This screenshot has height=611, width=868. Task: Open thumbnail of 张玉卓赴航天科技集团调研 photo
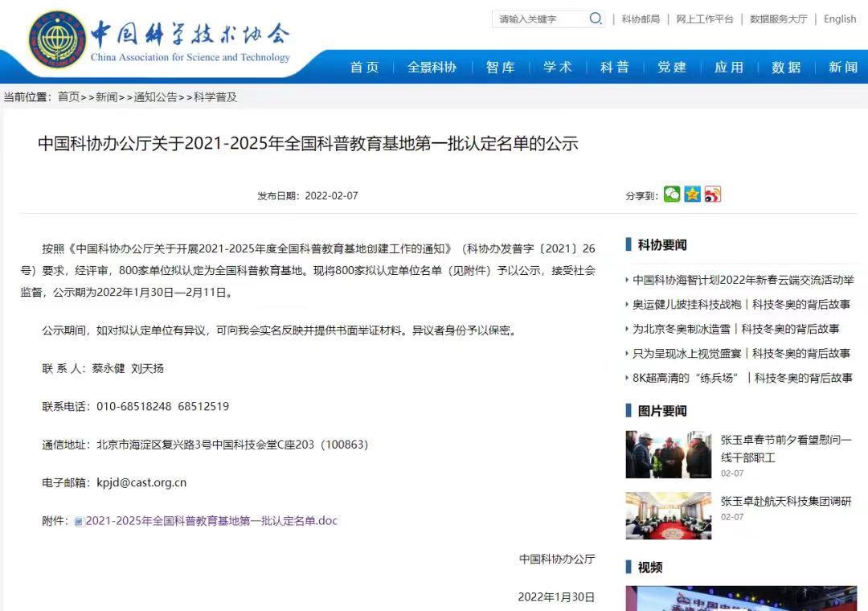click(x=668, y=515)
